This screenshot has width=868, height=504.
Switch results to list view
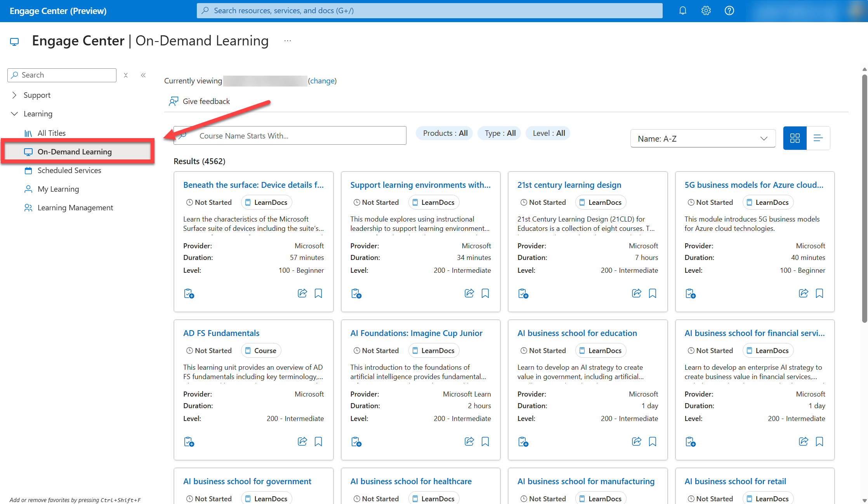pyautogui.click(x=818, y=138)
